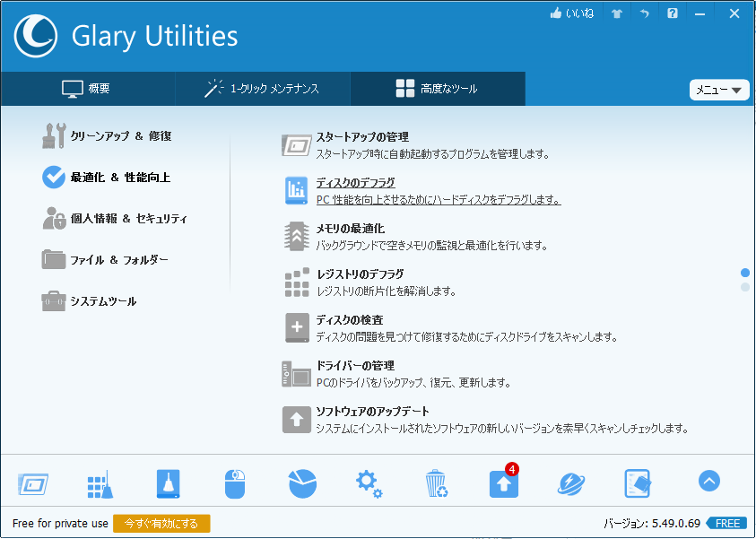The image size is (756, 539).
Task: Select the クリーンアップ & 修復 category
Action: (107, 136)
